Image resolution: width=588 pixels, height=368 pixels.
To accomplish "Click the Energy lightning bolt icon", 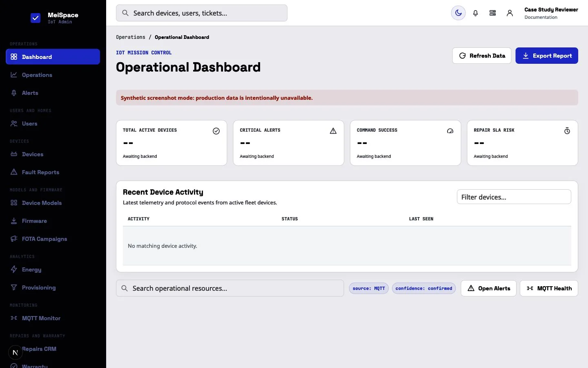I will pos(14,269).
